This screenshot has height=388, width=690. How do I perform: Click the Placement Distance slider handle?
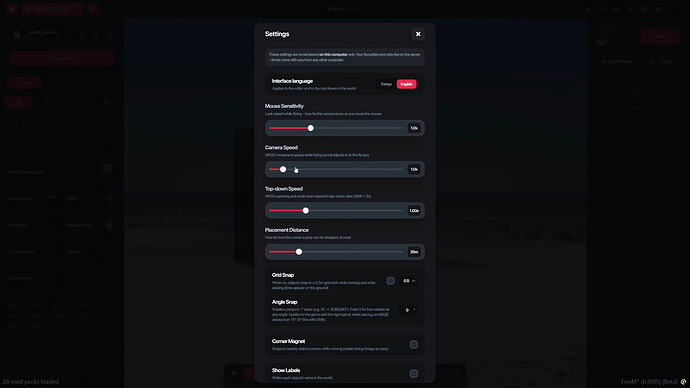pyautogui.click(x=299, y=252)
